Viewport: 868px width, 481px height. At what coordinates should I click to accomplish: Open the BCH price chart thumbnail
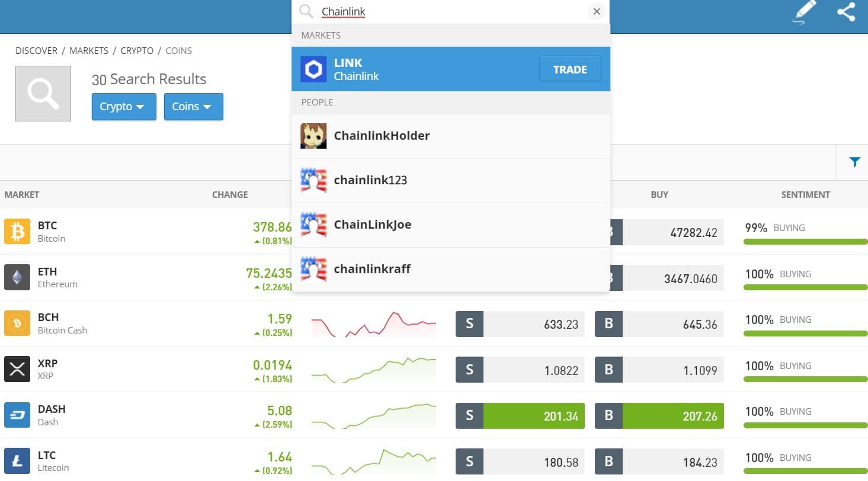[374, 324]
